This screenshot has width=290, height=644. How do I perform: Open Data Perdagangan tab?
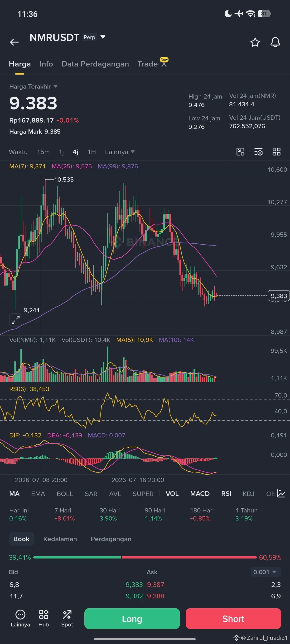[x=95, y=64]
